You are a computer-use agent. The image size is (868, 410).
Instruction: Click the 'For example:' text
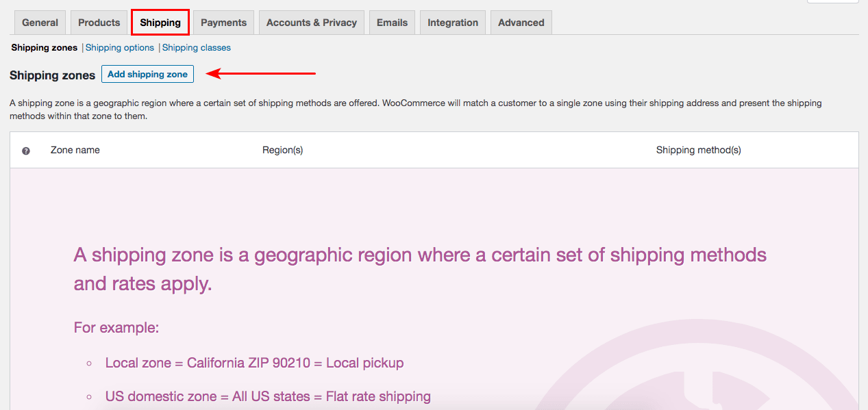116,328
